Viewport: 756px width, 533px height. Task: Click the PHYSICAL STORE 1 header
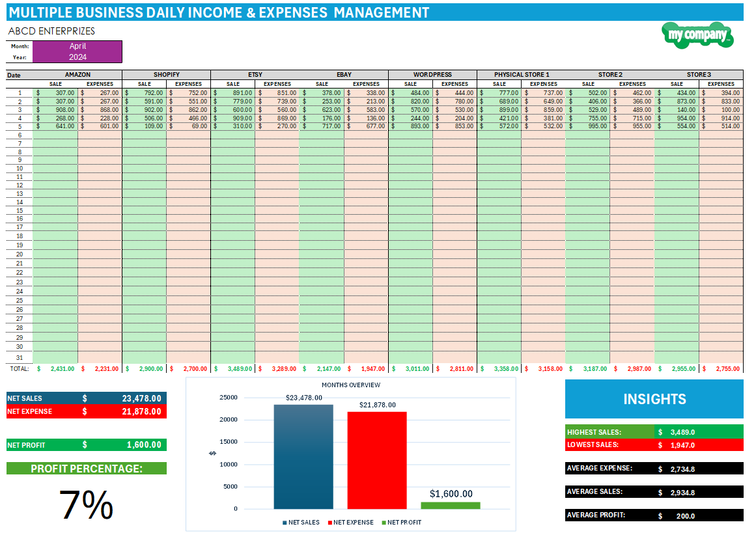[x=521, y=75]
